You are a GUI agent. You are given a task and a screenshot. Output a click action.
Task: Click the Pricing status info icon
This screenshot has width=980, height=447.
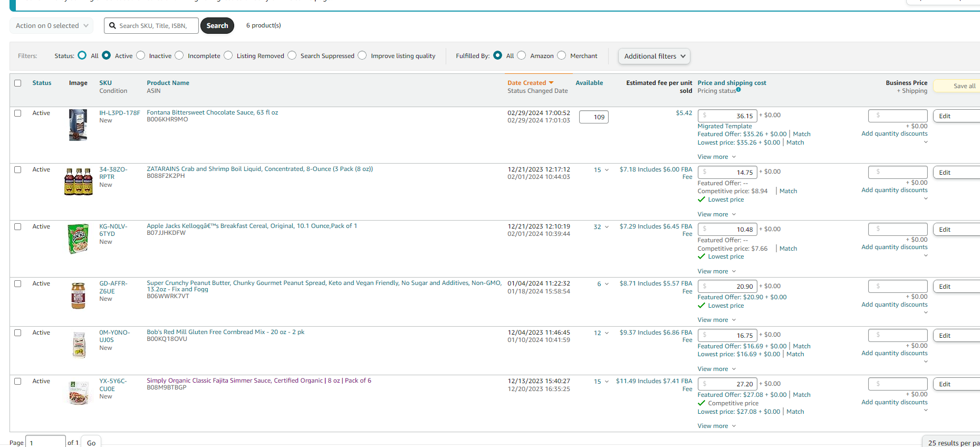pyautogui.click(x=738, y=90)
